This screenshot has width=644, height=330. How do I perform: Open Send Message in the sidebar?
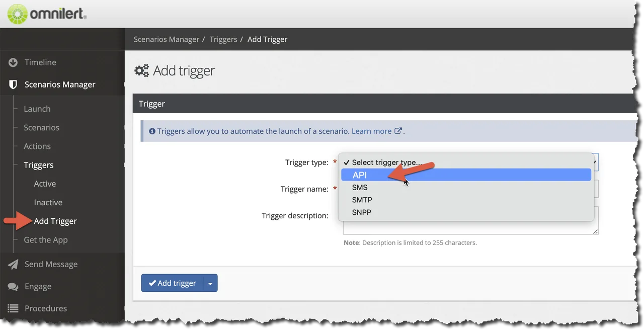pyautogui.click(x=51, y=264)
